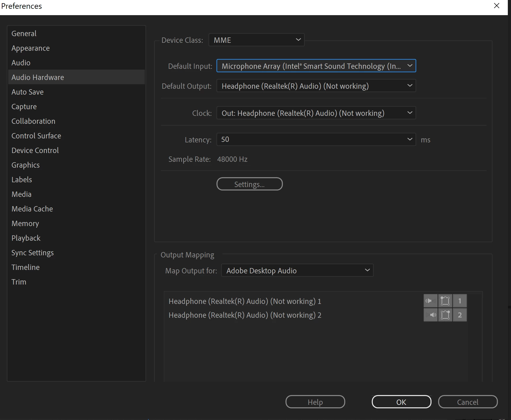Select Headphone (Realtek) output channel 1 row
Screen dimensions: 511x420
(x=245, y=301)
